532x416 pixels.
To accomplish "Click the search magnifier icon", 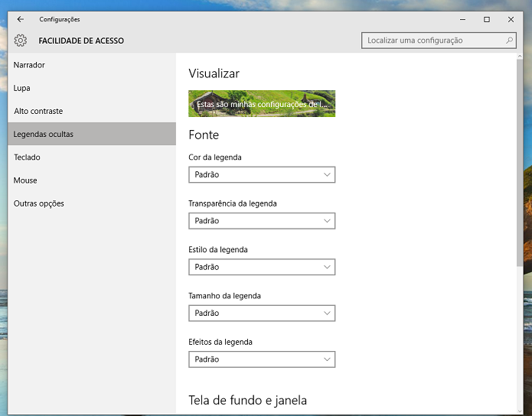I will (509, 41).
